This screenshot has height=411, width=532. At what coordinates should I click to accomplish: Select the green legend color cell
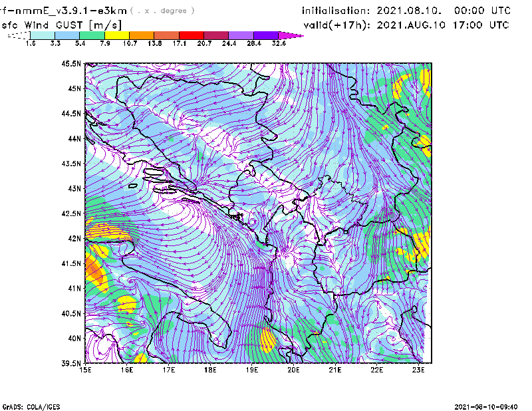tap(92, 35)
